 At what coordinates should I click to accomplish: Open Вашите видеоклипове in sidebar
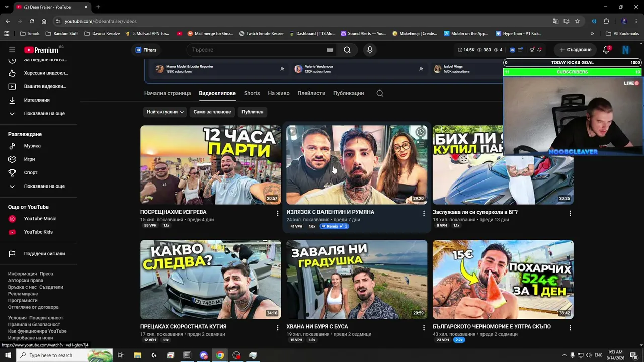click(39, 86)
